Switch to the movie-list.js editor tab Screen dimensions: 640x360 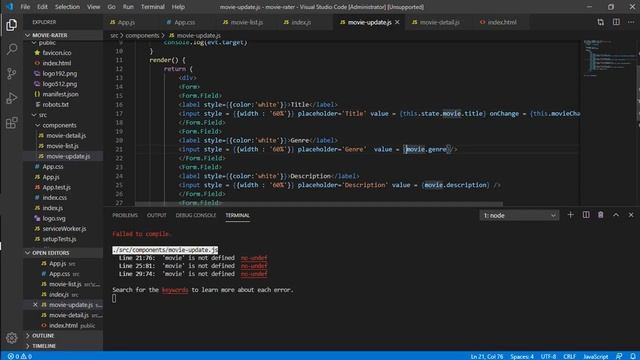click(x=247, y=22)
